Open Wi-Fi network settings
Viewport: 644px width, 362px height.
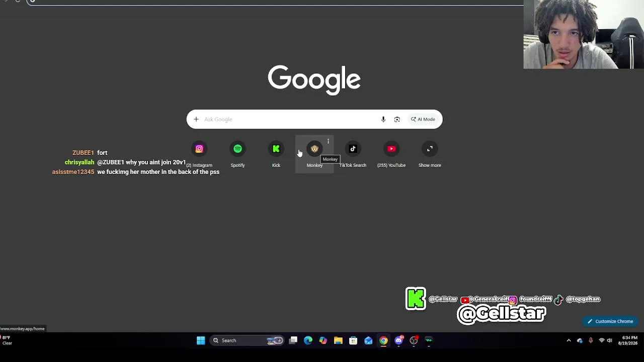click(x=601, y=340)
